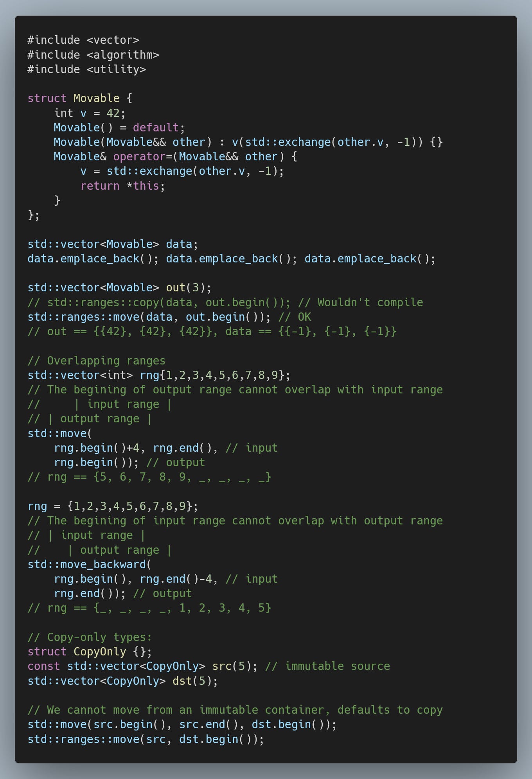Click comment 'begining of input range cannot overlap'
The height and width of the screenshot is (779, 532).
click(x=235, y=521)
